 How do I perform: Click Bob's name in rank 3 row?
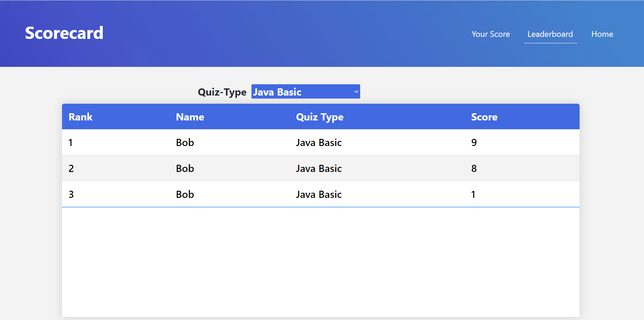[185, 194]
